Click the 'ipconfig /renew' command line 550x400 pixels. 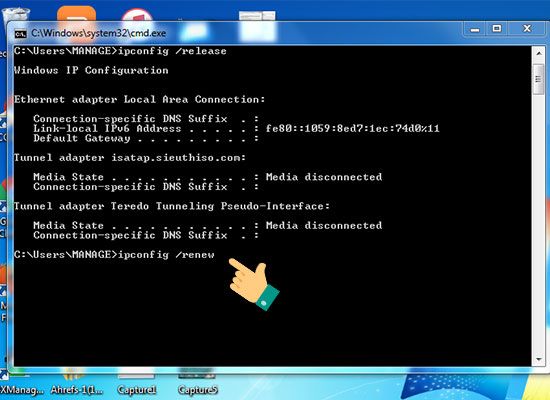[x=114, y=255]
